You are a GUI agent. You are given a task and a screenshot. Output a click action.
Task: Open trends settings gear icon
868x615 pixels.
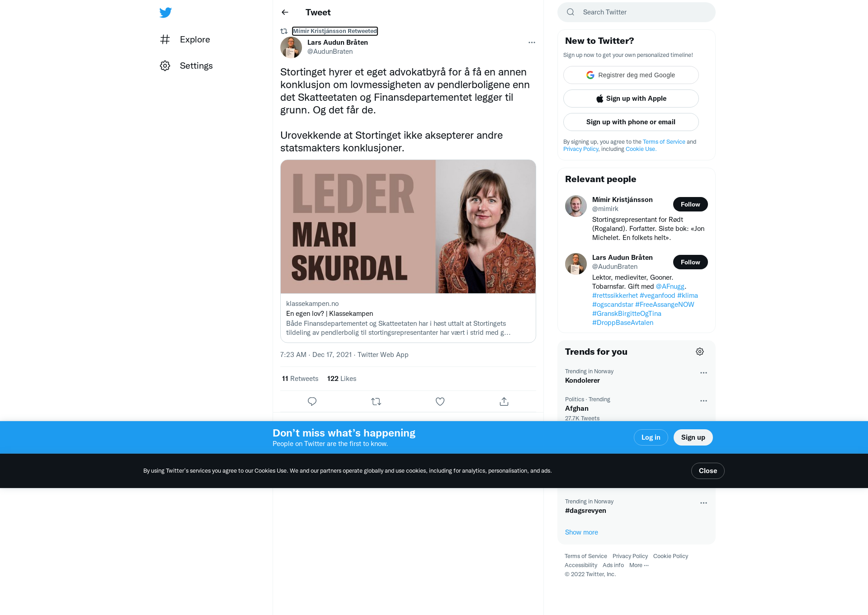tap(700, 352)
